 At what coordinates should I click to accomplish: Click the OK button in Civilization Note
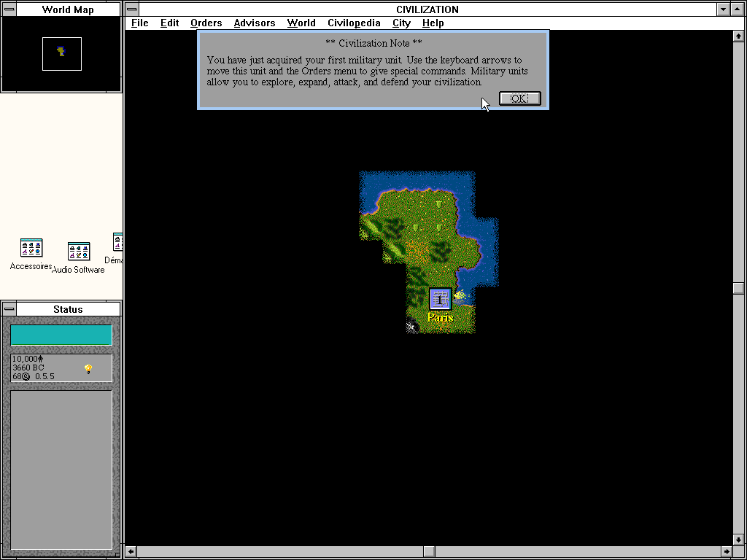pos(519,98)
